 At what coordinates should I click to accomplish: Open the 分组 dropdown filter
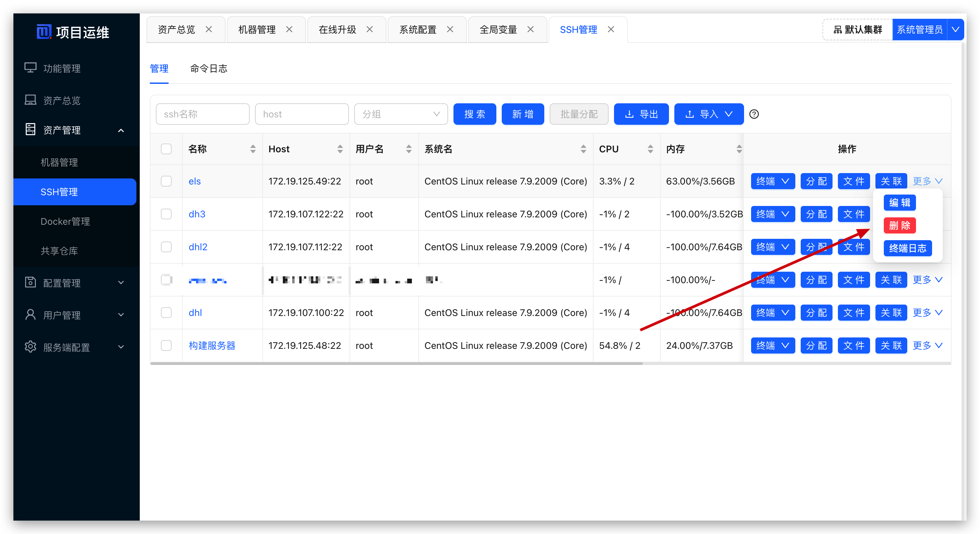[x=401, y=114]
